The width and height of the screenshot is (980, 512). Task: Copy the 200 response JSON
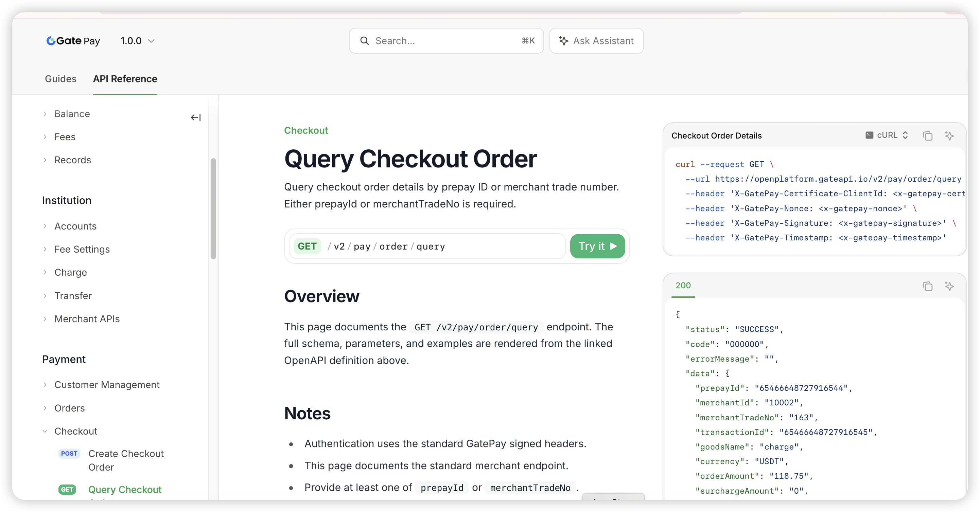[928, 286]
